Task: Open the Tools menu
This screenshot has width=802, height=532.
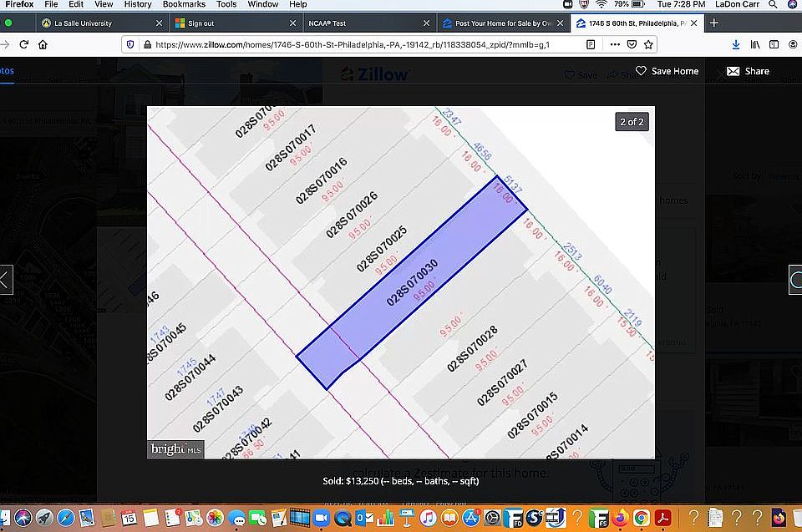Action: click(226, 5)
